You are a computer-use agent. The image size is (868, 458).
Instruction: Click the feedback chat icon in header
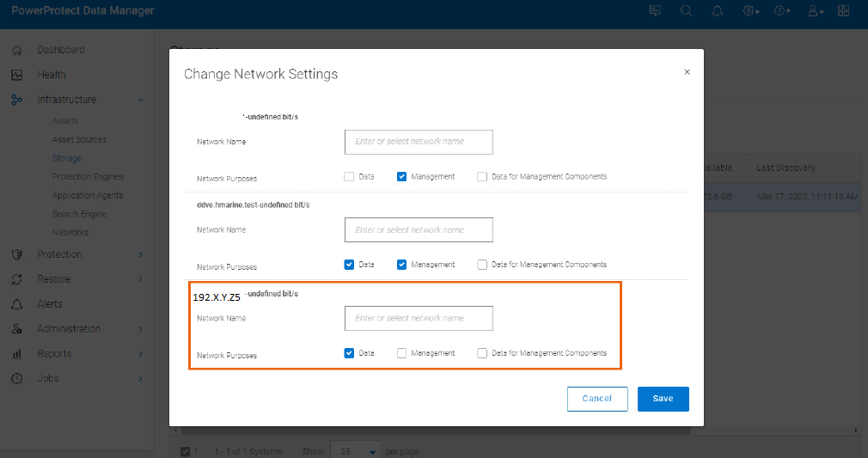coord(655,11)
